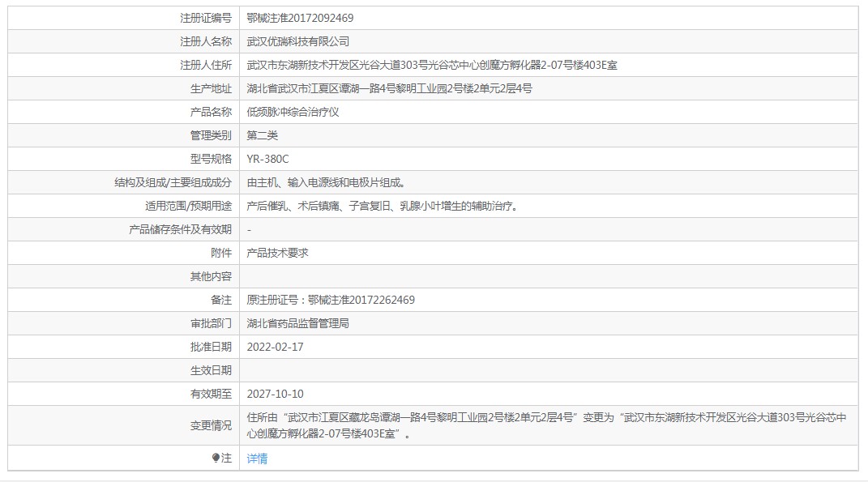Click the 其他内容 label

[211, 277]
